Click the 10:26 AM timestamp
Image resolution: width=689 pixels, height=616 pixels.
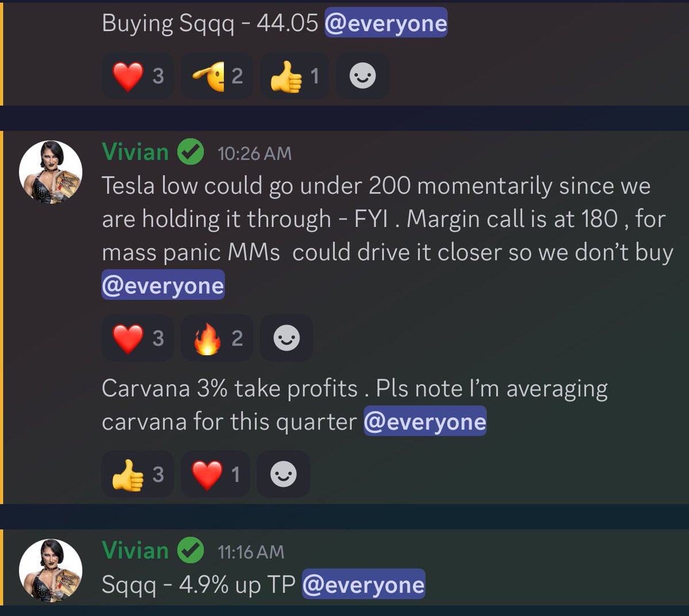tap(254, 153)
